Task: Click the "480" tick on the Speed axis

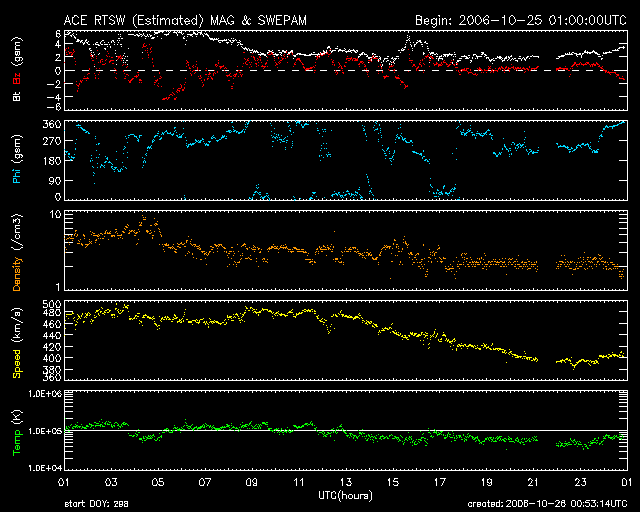Action: coord(52,313)
